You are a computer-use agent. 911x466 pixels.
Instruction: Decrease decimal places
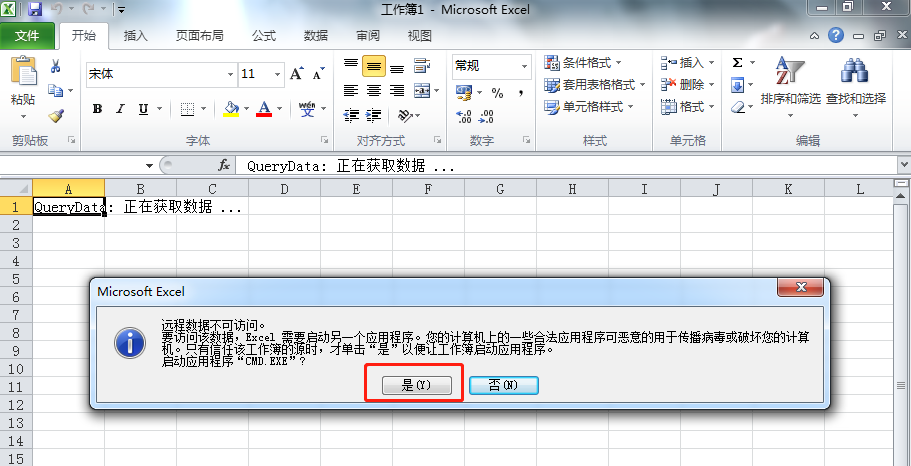[x=486, y=116]
